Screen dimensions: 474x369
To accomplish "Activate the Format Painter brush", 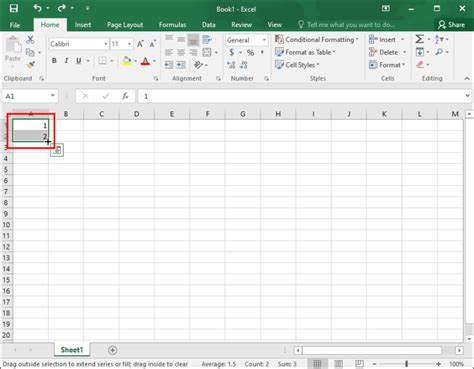I will click(x=31, y=65).
